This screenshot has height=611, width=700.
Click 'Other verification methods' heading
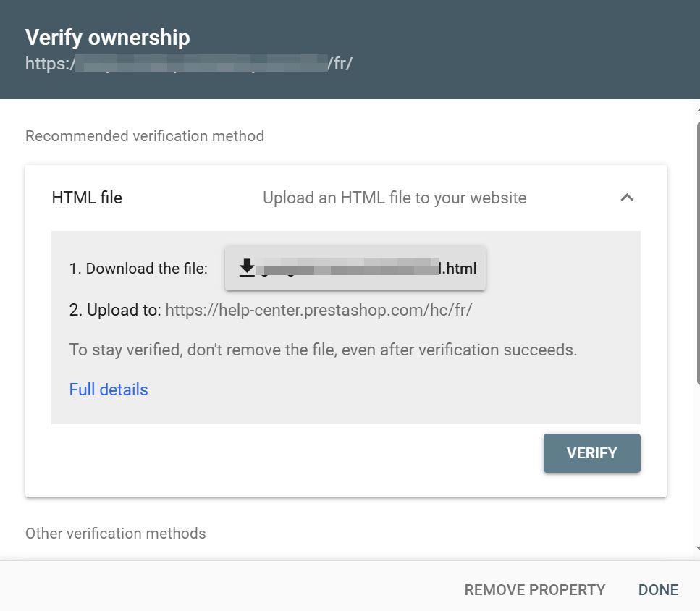click(x=116, y=534)
